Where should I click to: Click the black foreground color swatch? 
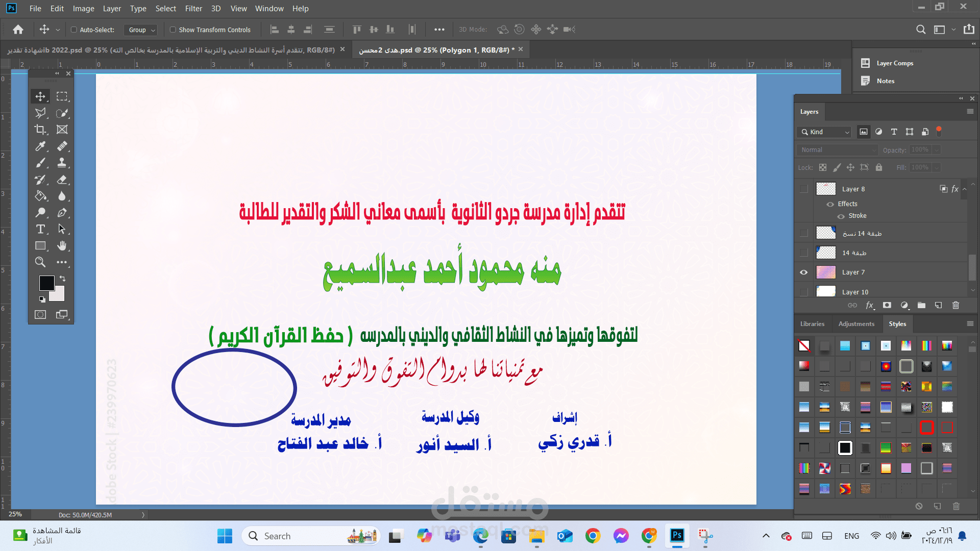46,283
